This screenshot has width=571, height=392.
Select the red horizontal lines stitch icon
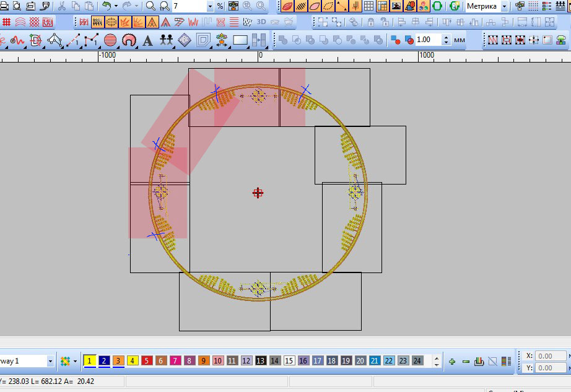pyautogui.click(x=234, y=22)
